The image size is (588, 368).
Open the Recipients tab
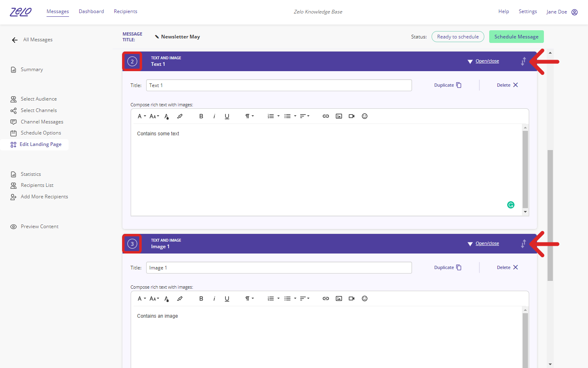125,11
